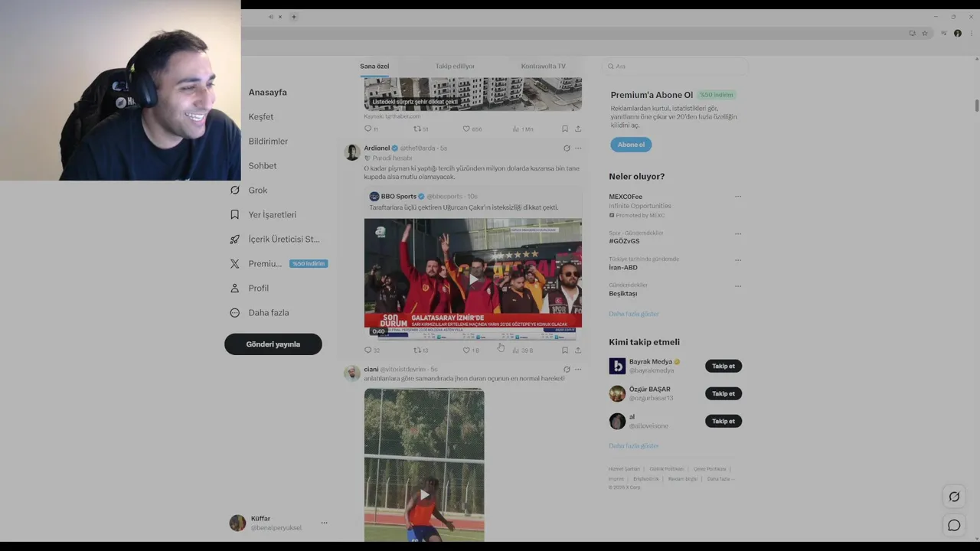Open Chrome three-dot menu

click(x=972, y=33)
